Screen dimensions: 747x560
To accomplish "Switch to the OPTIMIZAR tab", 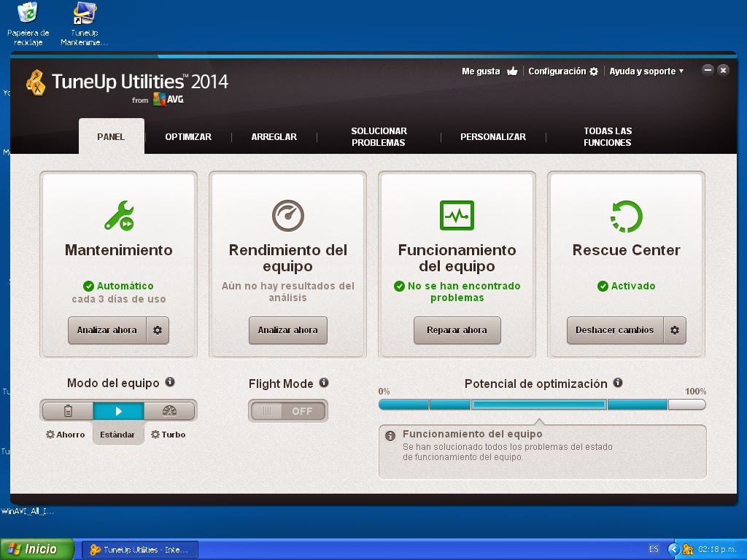I will point(188,136).
